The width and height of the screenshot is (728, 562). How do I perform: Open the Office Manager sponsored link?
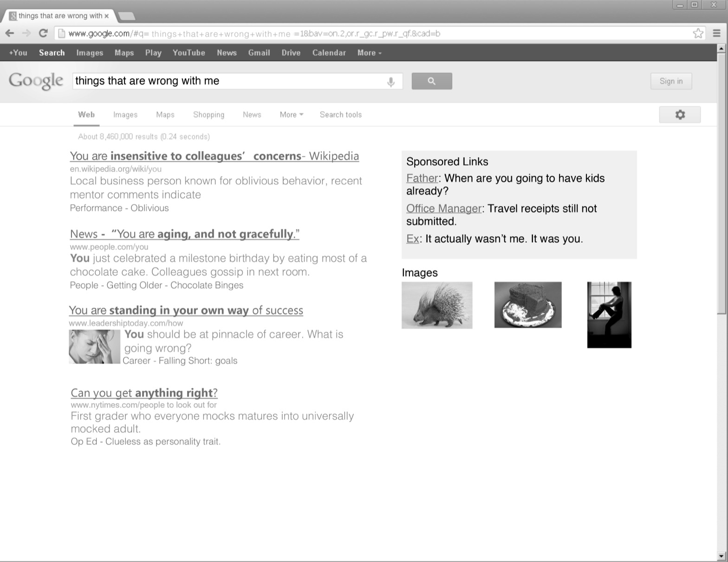pos(444,208)
